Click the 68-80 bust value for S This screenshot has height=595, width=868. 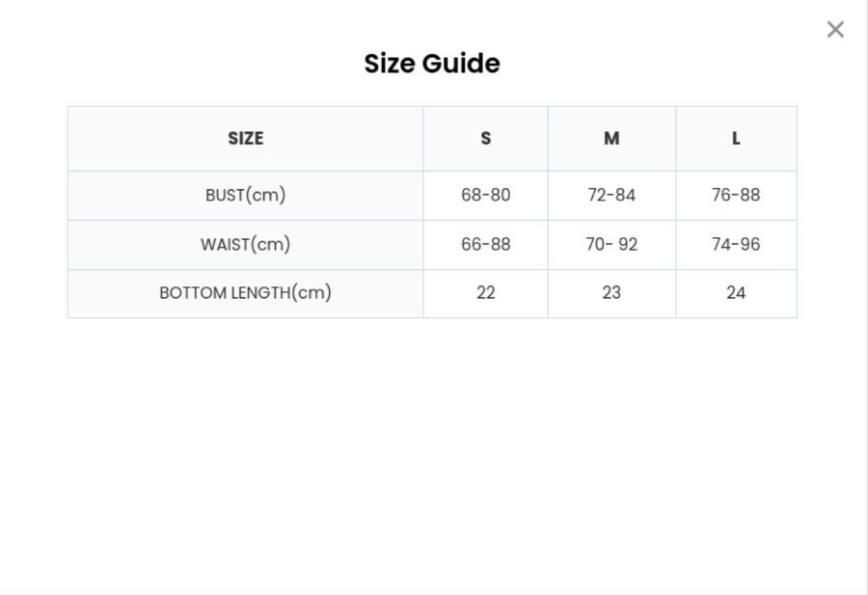(485, 195)
